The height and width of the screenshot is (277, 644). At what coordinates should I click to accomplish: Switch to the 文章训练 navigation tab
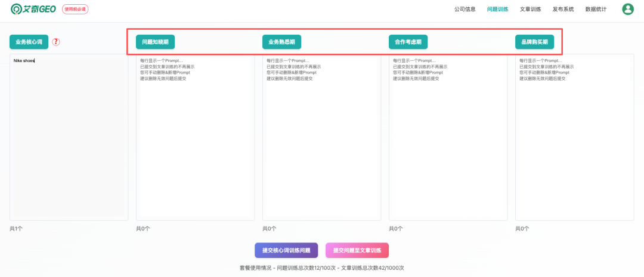(x=530, y=10)
